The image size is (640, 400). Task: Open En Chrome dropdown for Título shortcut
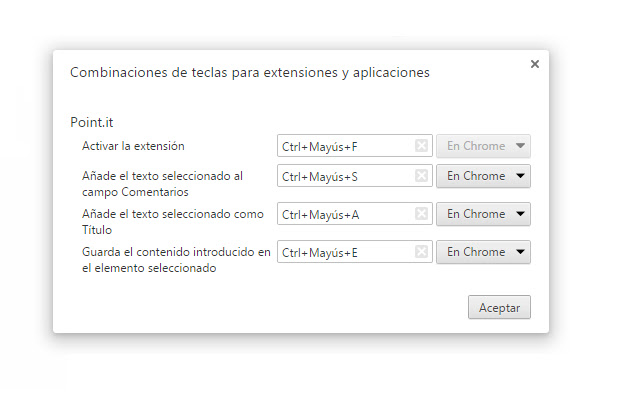483,214
